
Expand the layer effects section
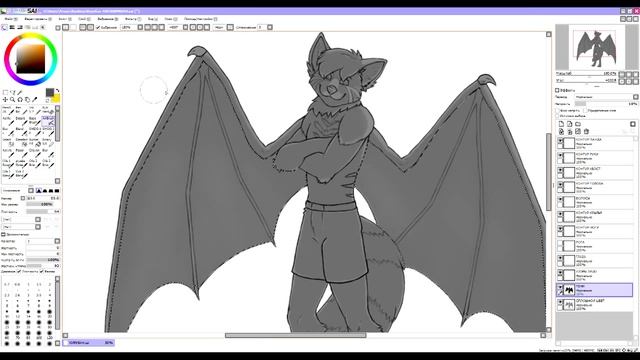[x=557, y=90]
